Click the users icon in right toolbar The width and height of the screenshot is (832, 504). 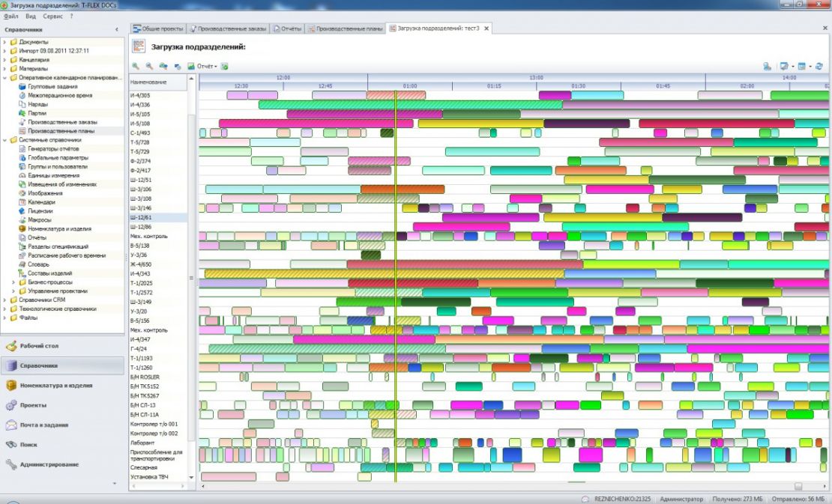tap(768, 66)
